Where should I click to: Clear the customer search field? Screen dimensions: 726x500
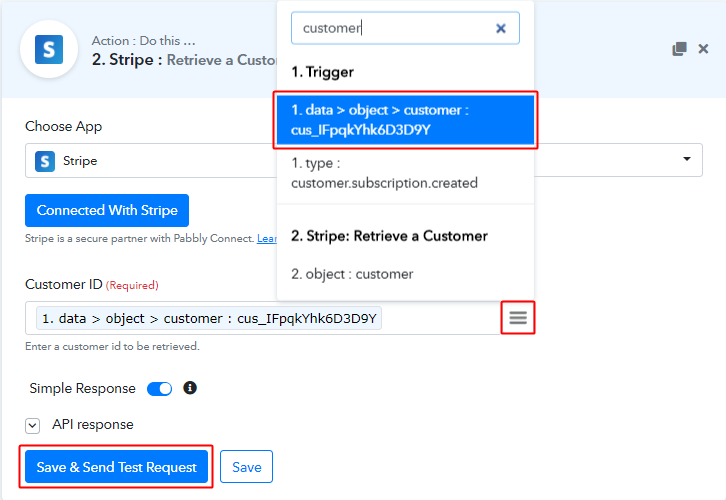pos(501,28)
